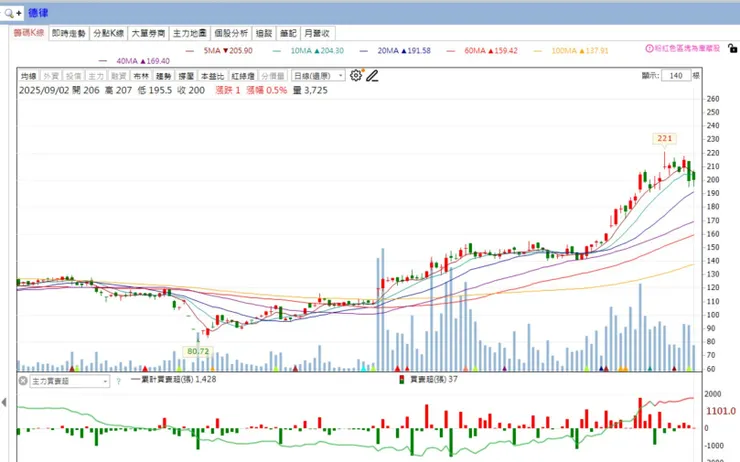Switch to the 籌碼K線 tab

(29, 33)
